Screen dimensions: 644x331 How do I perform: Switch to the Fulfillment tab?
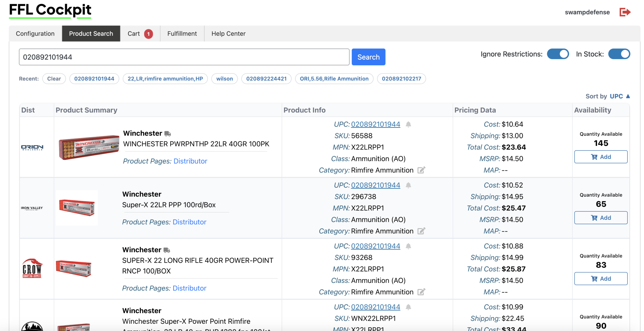pos(182,34)
